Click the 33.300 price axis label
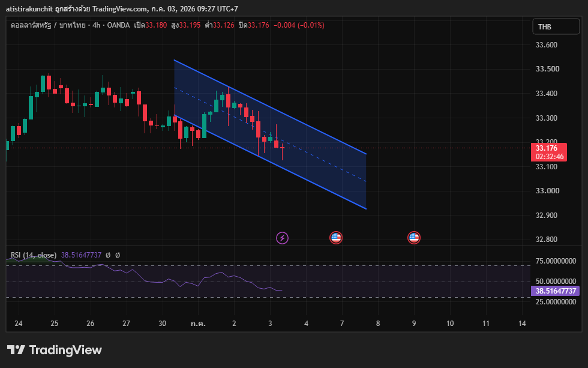 [547, 118]
